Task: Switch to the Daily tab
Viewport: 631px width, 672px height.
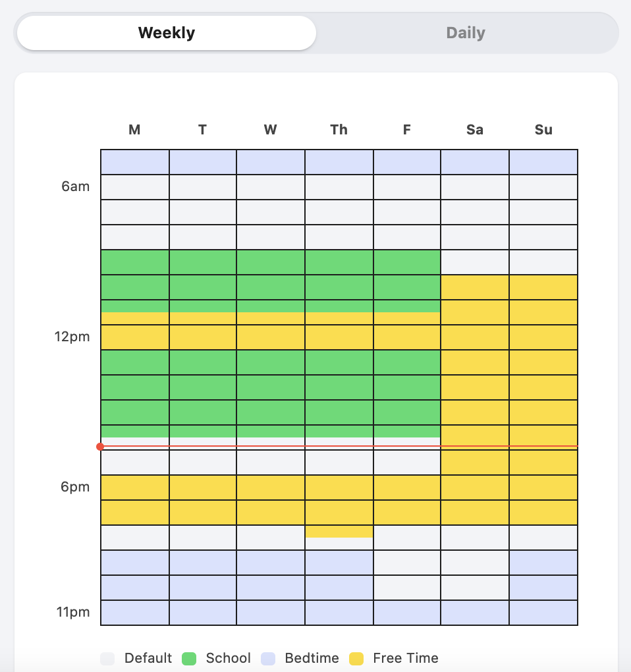Action: click(466, 32)
